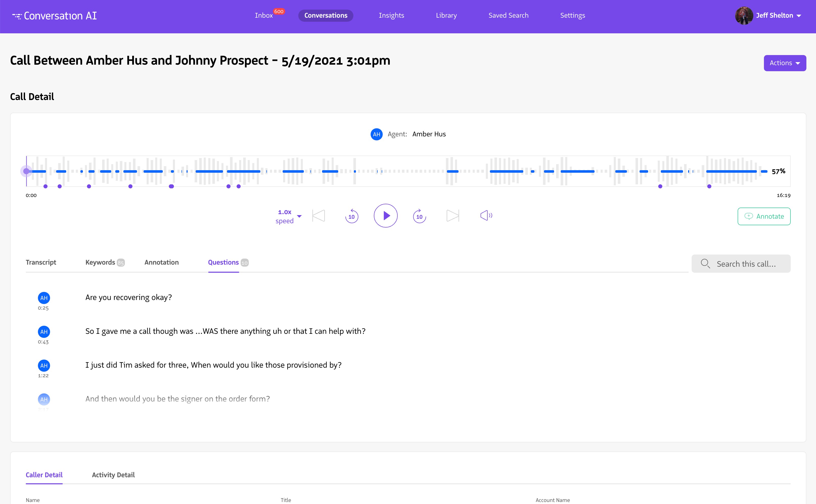Viewport: 816px width, 504px height.
Task: Adjust volume via the speaker icon
Action: [486, 216]
